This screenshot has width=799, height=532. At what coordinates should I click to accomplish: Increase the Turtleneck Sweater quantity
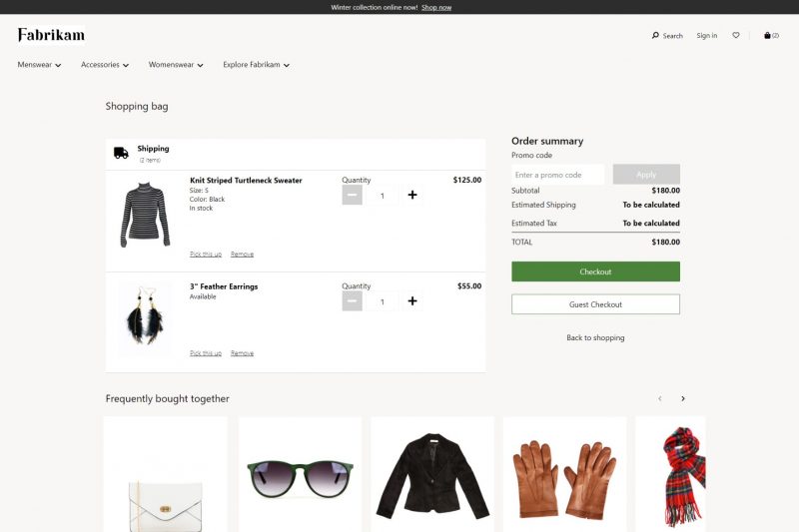(x=412, y=195)
